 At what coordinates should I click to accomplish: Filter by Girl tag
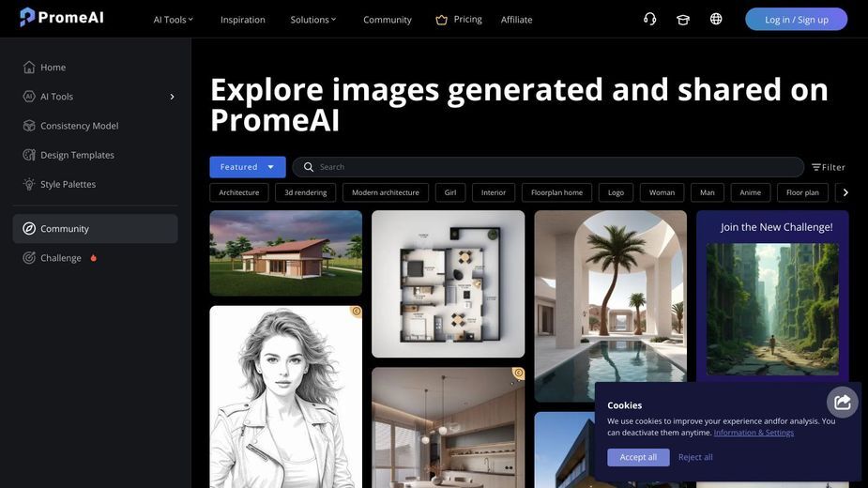(450, 192)
